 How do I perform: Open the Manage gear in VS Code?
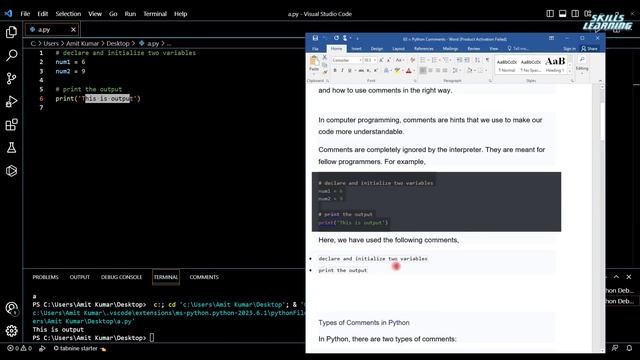tap(11, 331)
